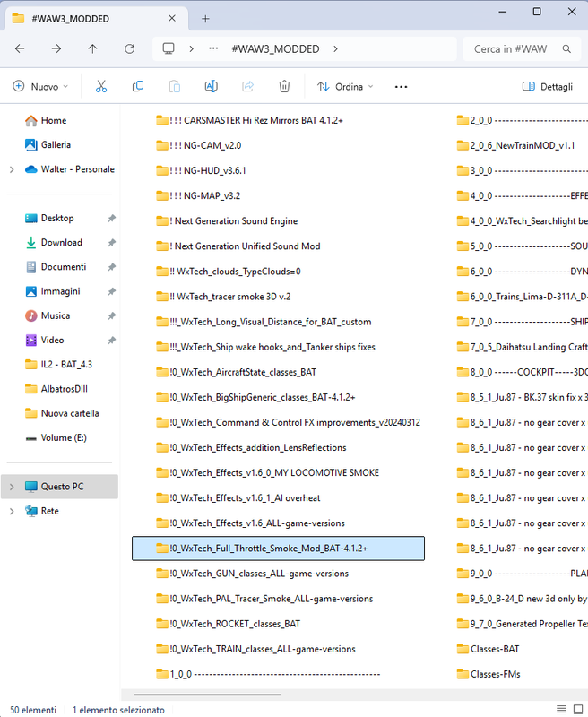Close the #WAW3_MODDED tab
This screenshot has height=717, width=588.
coord(172,18)
